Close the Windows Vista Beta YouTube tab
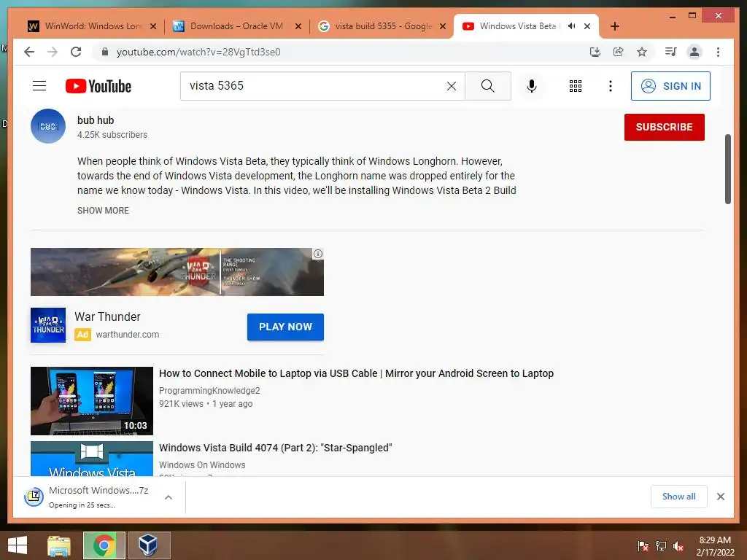This screenshot has width=747, height=560. [587, 26]
